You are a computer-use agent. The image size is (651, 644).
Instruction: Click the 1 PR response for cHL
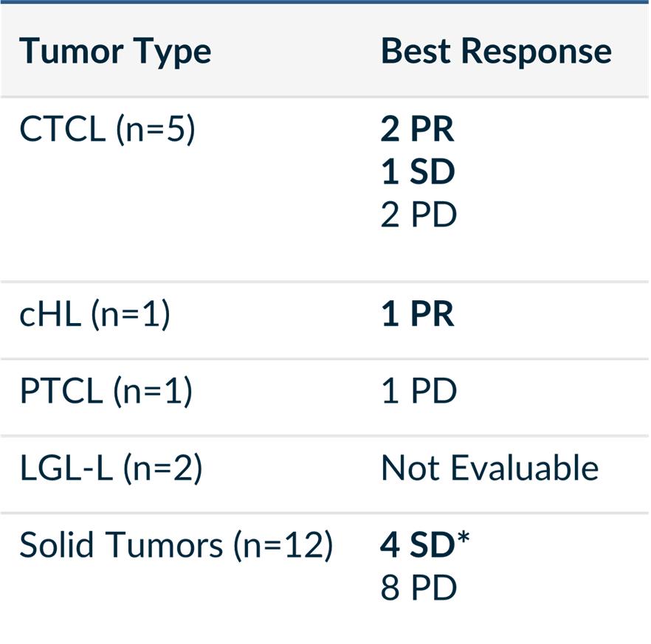coord(418,315)
